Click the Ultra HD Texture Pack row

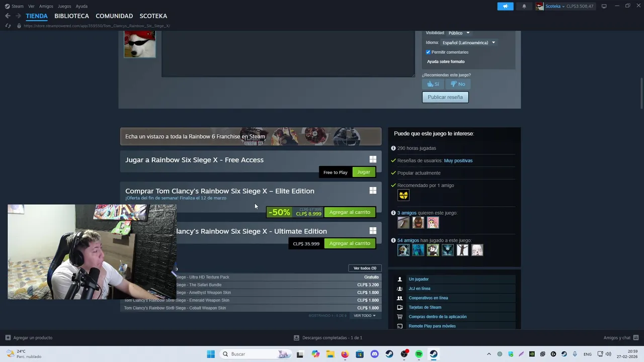[251, 277]
